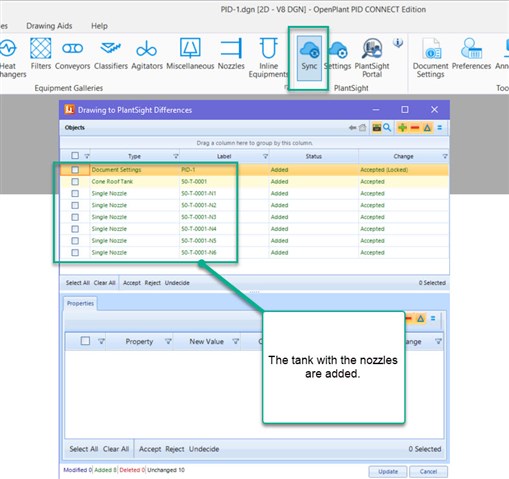Image resolution: width=509 pixels, height=479 pixels.
Task: Check the Properties grid header checkbox
Action: pos(85,341)
